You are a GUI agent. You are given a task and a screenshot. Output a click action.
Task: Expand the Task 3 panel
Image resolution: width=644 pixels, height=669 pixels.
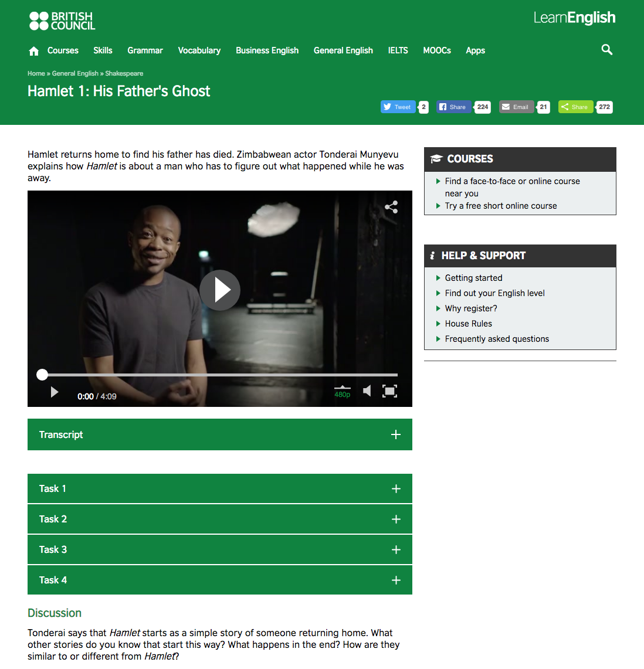pyautogui.click(x=219, y=549)
